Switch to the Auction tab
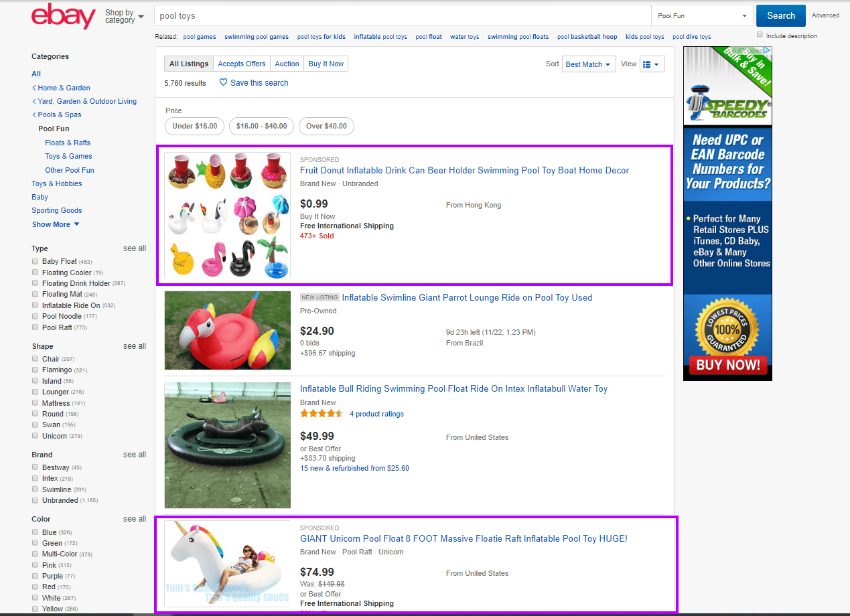This screenshot has width=850, height=616. tap(287, 64)
